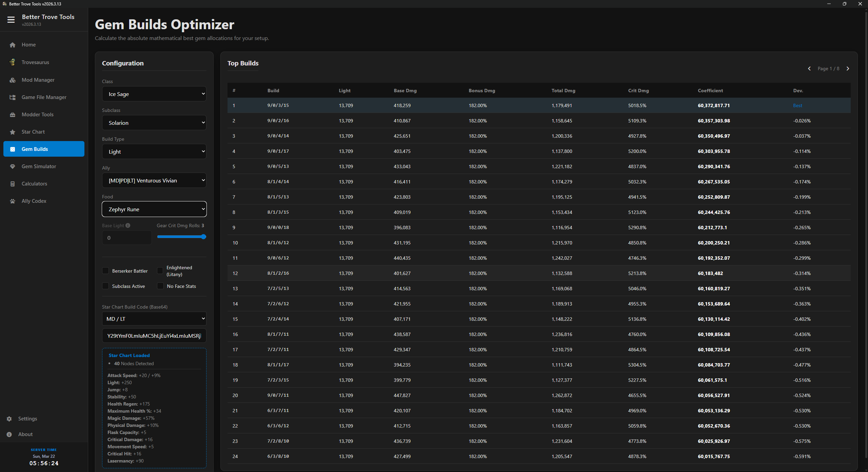The image size is (868, 472).
Task: Click the hamburger menu icon
Action: pyautogui.click(x=11, y=20)
